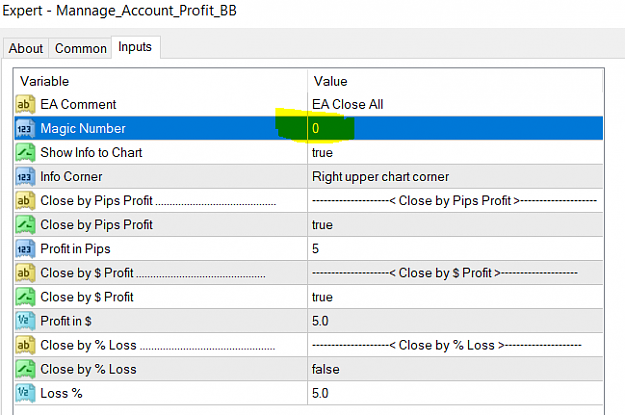
Task: Click the double-type icon beside Loss %
Action: point(25,393)
